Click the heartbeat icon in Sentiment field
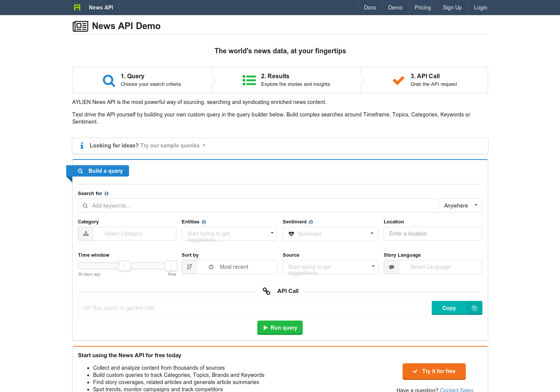560x392 pixels. click(291, 234)
